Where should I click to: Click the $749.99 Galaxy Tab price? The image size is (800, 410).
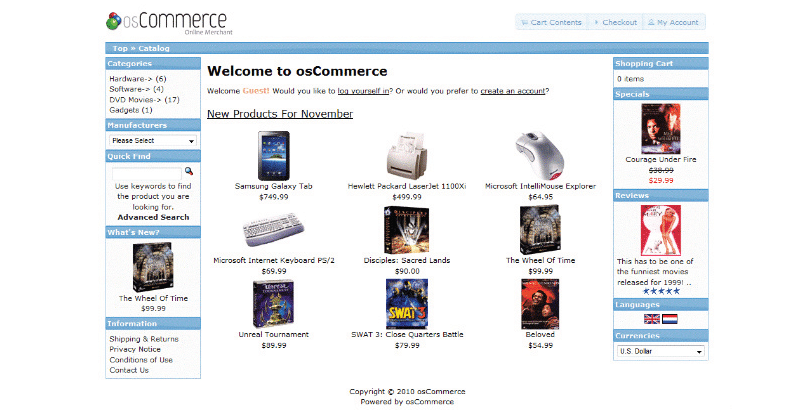(274, 197)
